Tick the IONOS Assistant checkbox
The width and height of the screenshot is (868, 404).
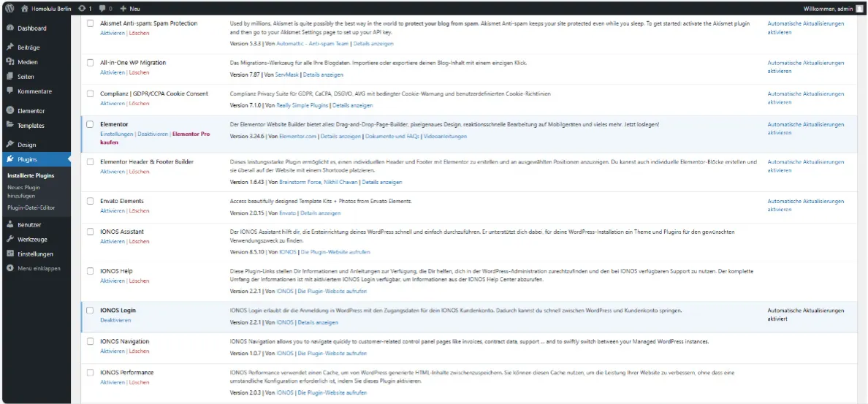click(90, 232)
